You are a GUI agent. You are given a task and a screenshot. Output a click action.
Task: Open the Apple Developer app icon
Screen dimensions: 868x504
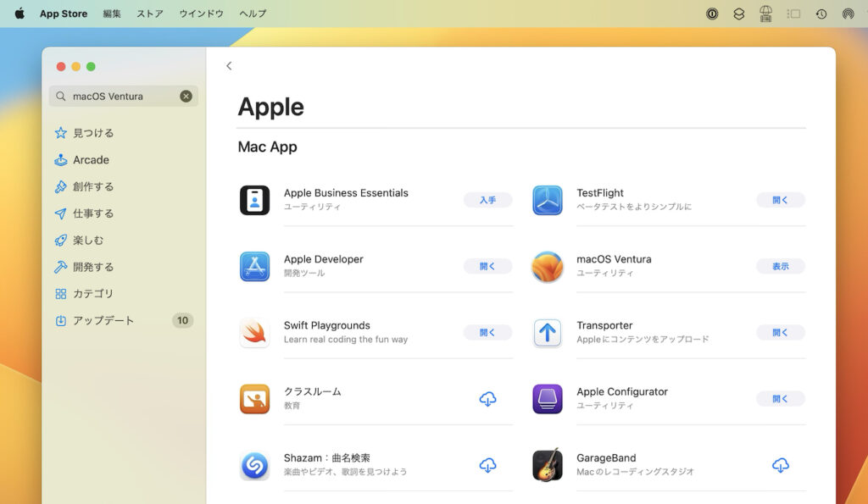coord(254,266)
